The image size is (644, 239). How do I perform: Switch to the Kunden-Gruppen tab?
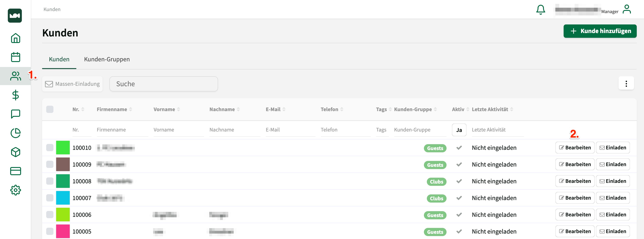(x=107, y=59)
